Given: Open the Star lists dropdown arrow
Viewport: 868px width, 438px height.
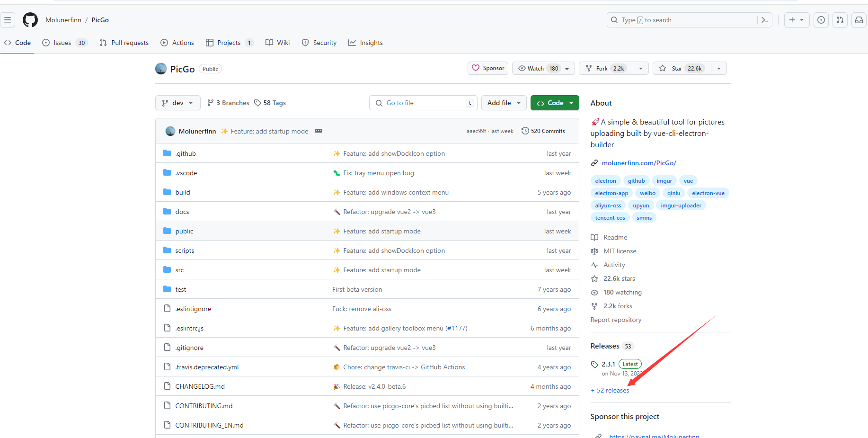Looking at the screenshot, I should [719, 68].
